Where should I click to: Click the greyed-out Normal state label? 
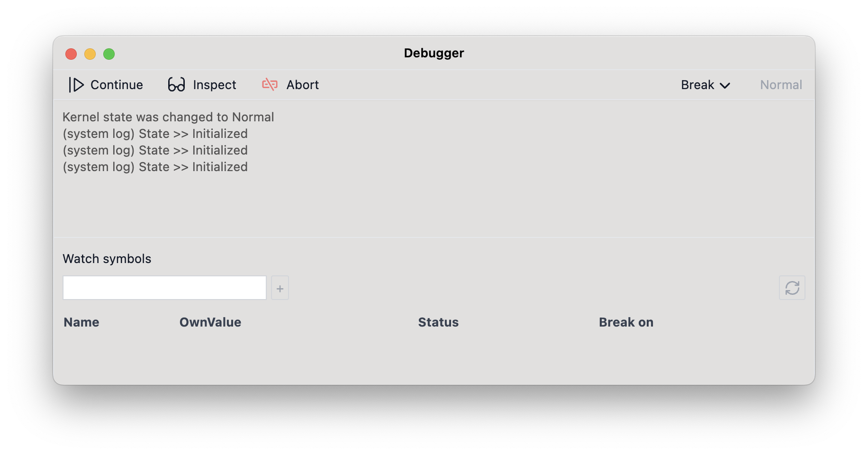(781, 85)
